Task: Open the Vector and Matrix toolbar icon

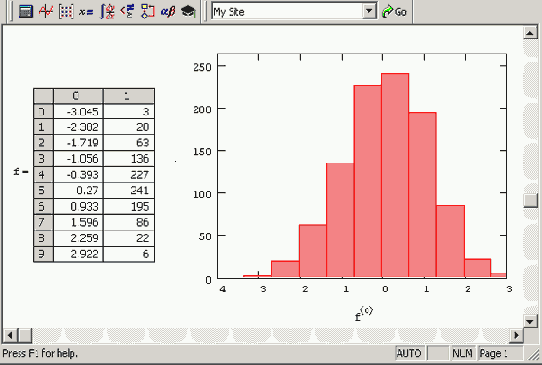Action: [66, 11]
